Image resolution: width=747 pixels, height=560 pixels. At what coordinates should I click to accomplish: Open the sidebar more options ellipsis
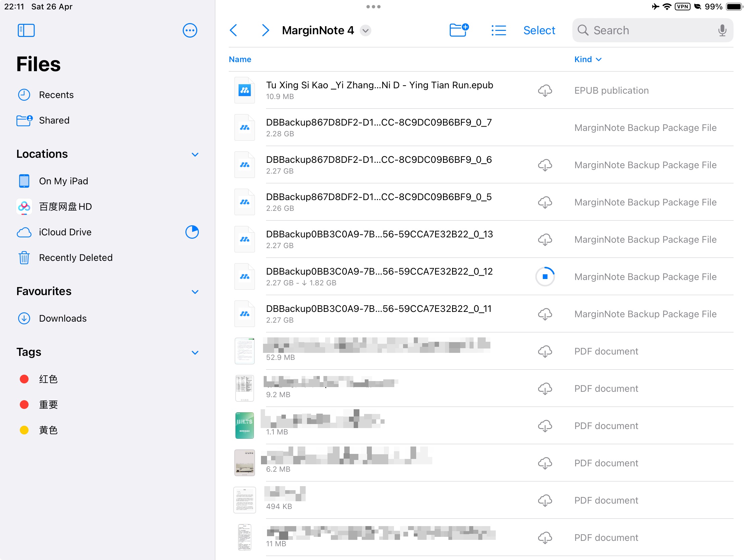pos(190,30)
